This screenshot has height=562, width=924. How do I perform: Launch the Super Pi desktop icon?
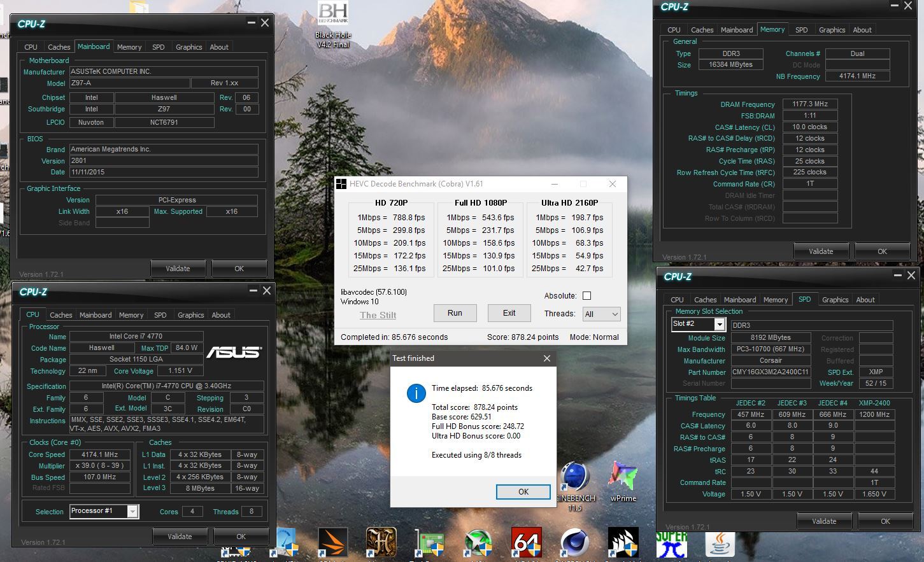click(672, 545)
